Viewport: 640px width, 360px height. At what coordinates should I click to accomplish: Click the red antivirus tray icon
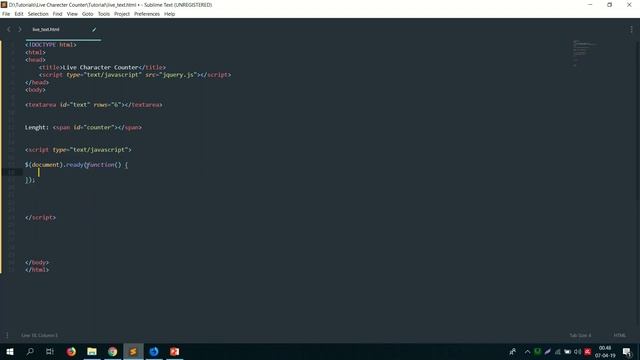click(587, 351)
